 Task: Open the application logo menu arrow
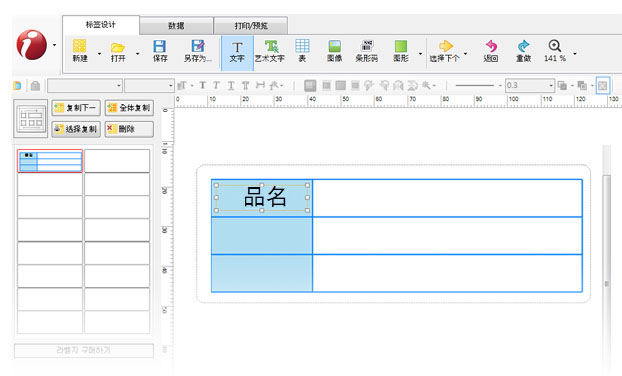(x=54, y=45)
